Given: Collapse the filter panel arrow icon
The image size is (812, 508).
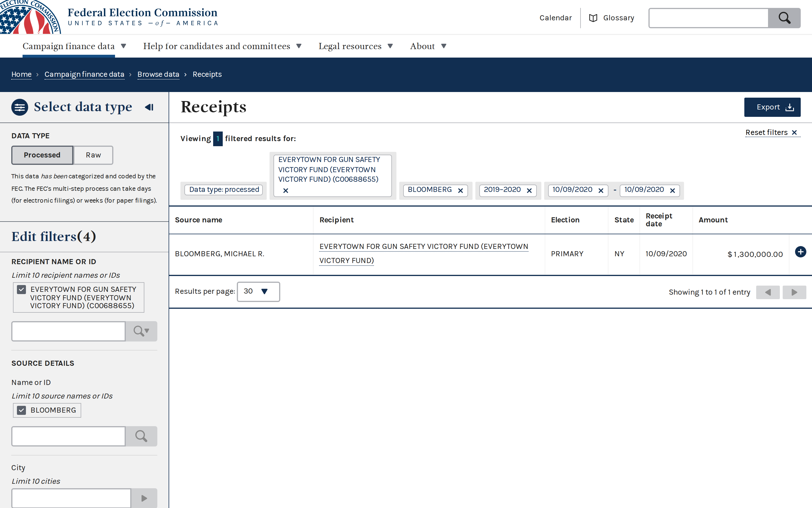Looking at the screenshot, I should [x=149, y=107].
